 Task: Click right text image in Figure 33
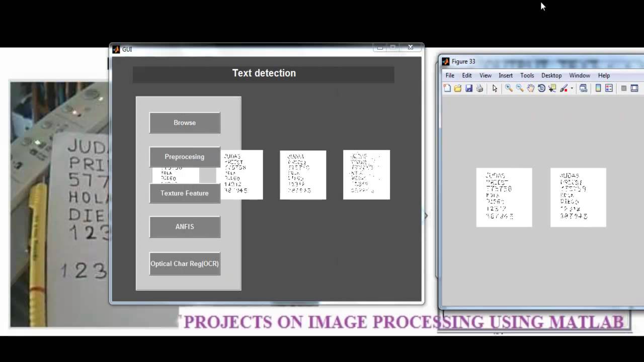tap(578, 197)
